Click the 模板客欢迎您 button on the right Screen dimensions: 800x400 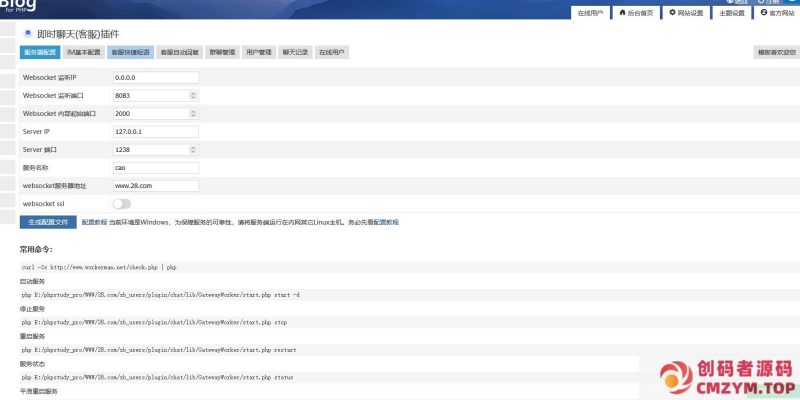click(x=776, y=52)
